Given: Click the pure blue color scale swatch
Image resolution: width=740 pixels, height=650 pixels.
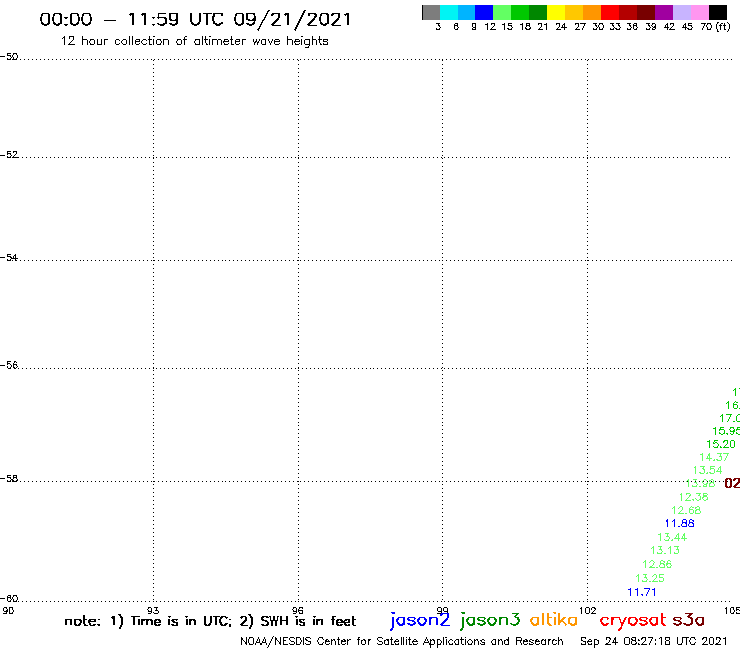Looking at the screenshot, I should (x=484, y=12).
